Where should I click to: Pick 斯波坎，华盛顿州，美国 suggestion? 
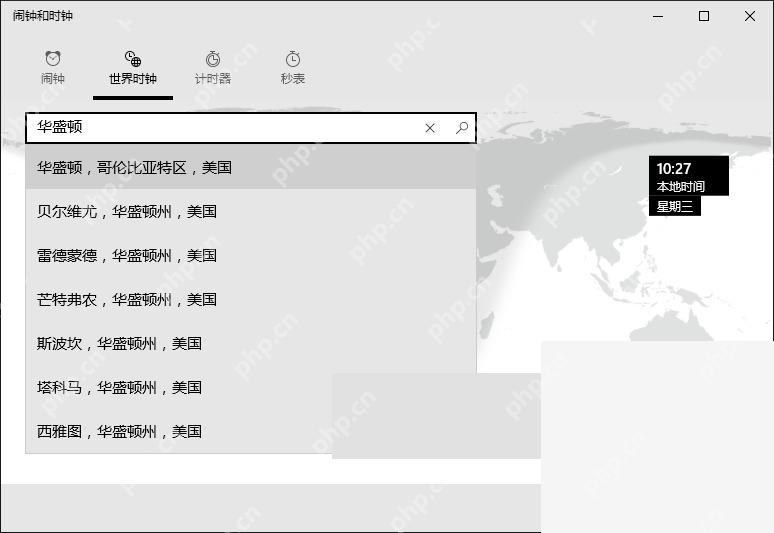click(251, 343)
